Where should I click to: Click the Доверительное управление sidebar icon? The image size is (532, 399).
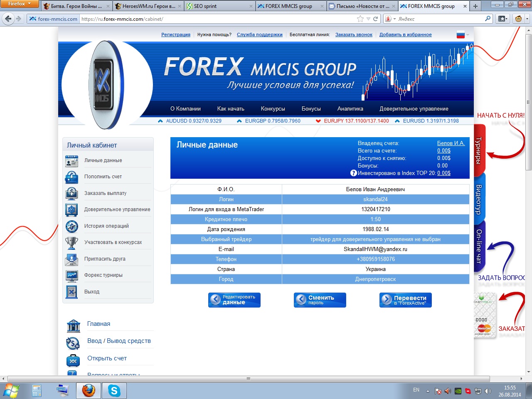(x=71, y=210)
